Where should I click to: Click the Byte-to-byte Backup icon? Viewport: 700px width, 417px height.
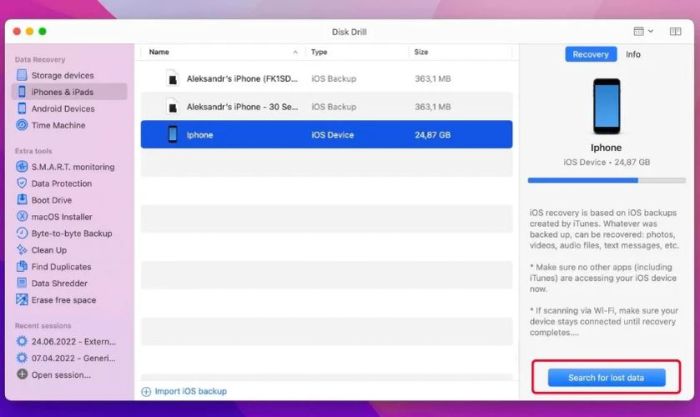coord(22,233)
